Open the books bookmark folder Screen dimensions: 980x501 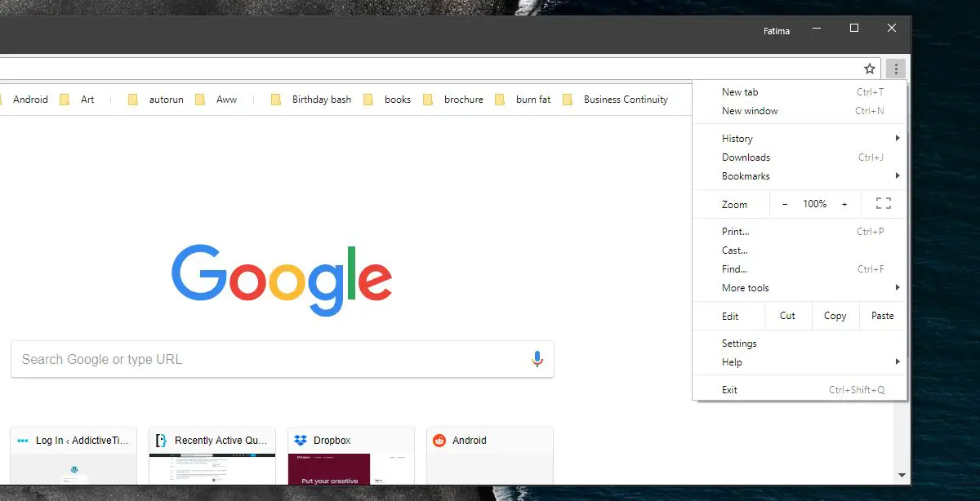(x=387, y=100)
